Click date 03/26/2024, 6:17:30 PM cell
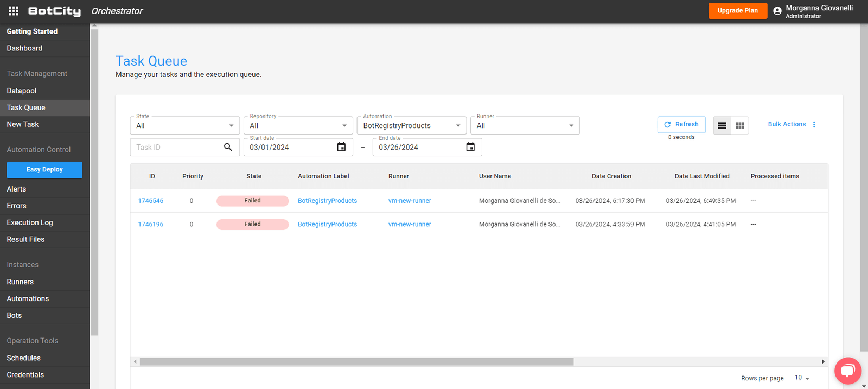This screenshot has width=868, height=389. coord(610,201)
